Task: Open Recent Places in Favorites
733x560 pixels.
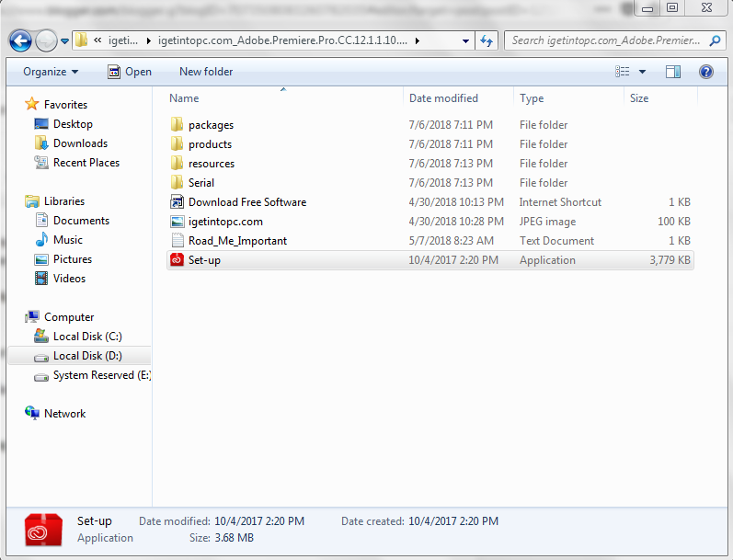Action: 86,163
